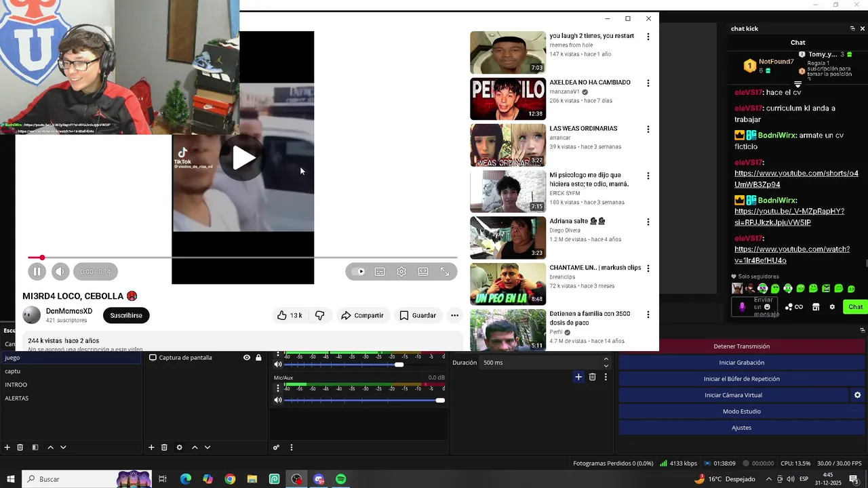Mute the Mic/Aux speaker icon
The height and width of the screenshot is (488, 868).
tap(277, 400)
